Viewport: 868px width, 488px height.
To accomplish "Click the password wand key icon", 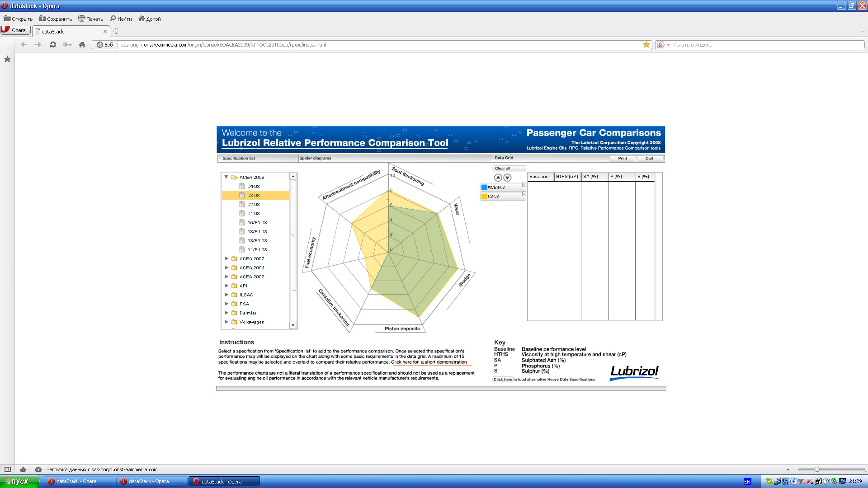I will tap(67, 45).
